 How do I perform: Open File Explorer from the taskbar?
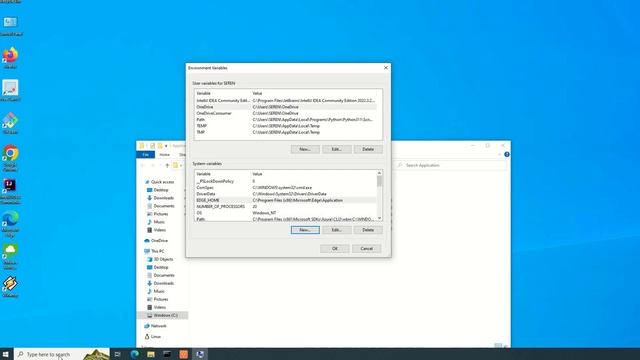coord(151,354)
